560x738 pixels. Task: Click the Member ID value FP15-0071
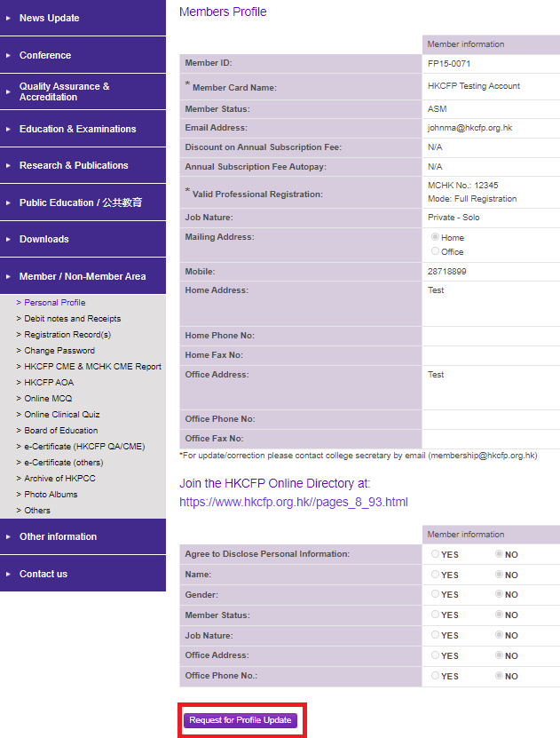[449, 64]
